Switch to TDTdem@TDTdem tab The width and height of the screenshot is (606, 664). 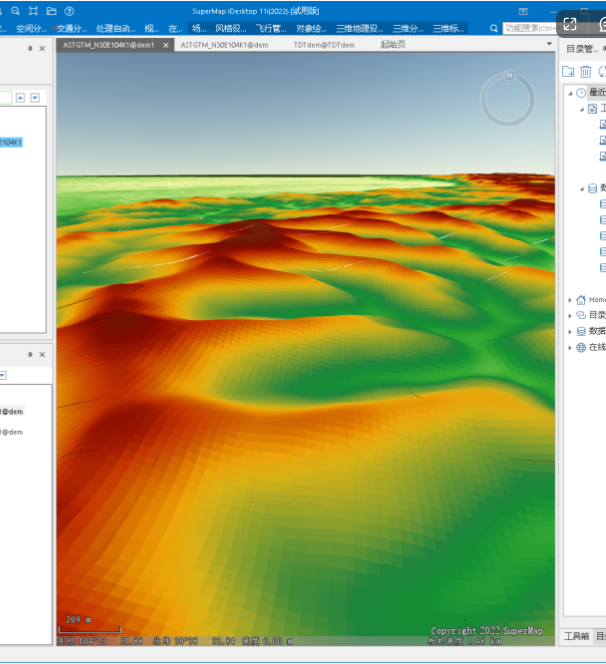pos(323,45)
